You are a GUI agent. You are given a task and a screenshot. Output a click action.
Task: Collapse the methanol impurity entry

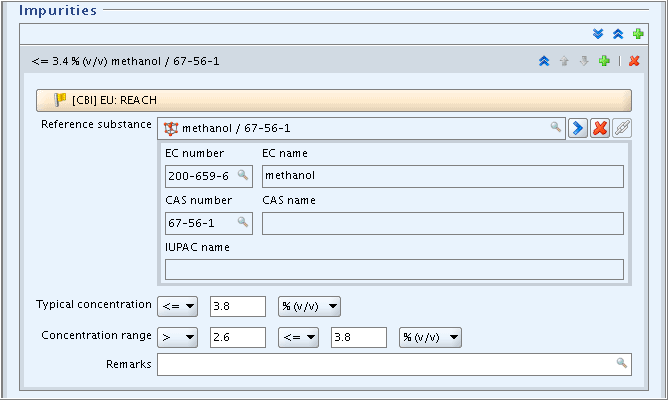[544, 61]
